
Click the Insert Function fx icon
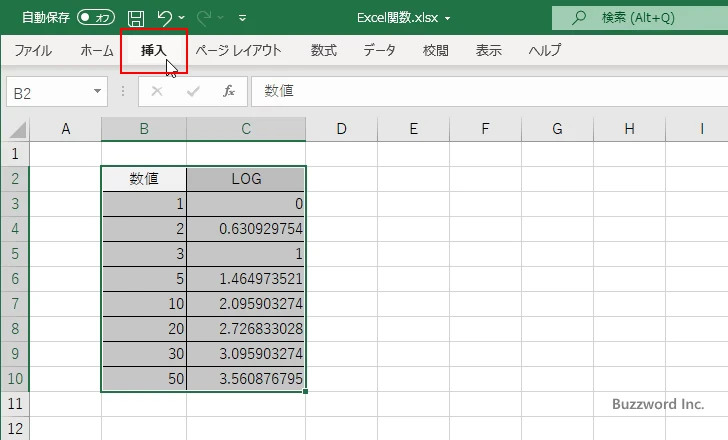229,91
